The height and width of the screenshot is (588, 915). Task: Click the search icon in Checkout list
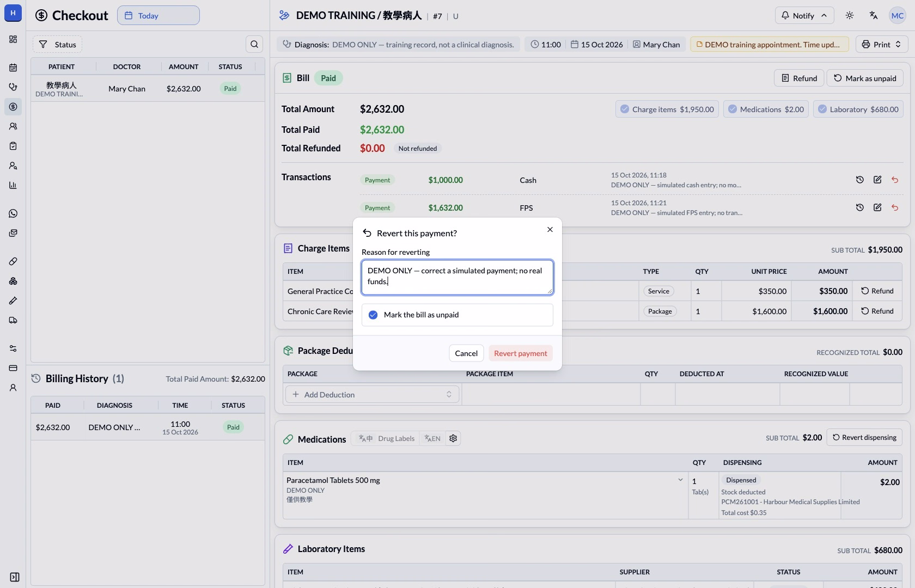point(254,44)
